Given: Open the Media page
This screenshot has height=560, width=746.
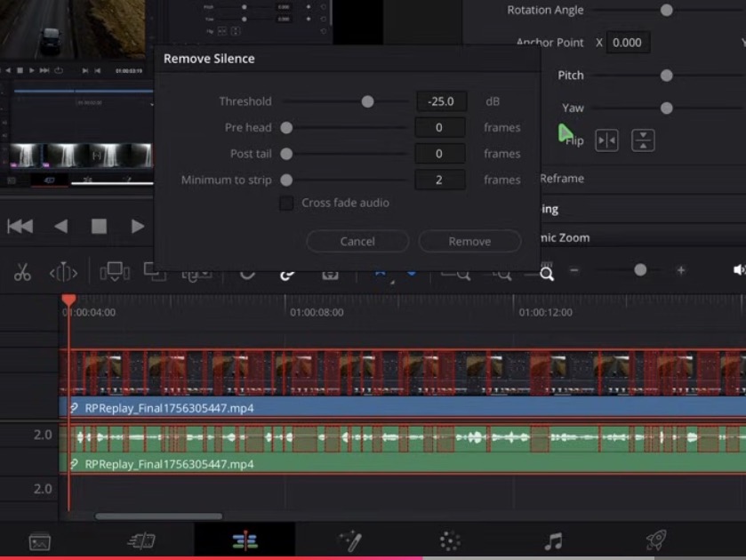Looking at the screenshot, I should click(41, 541).
